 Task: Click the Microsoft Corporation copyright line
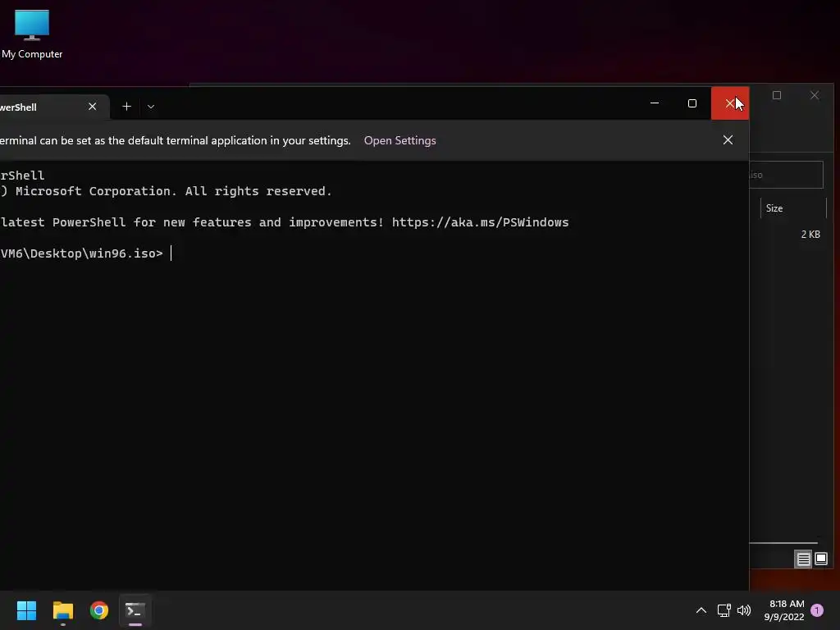coord(166,191)
